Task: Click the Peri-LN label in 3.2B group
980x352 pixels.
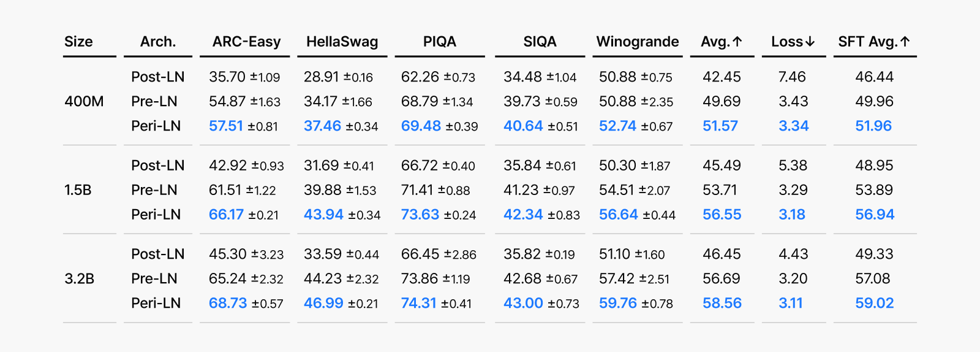Action: [x=156, y=303]
